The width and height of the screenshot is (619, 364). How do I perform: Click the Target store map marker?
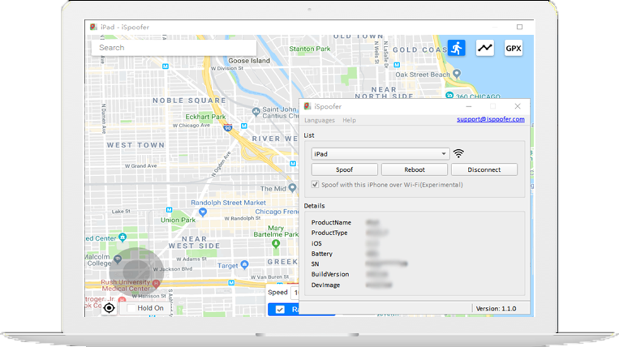(245, 265)
